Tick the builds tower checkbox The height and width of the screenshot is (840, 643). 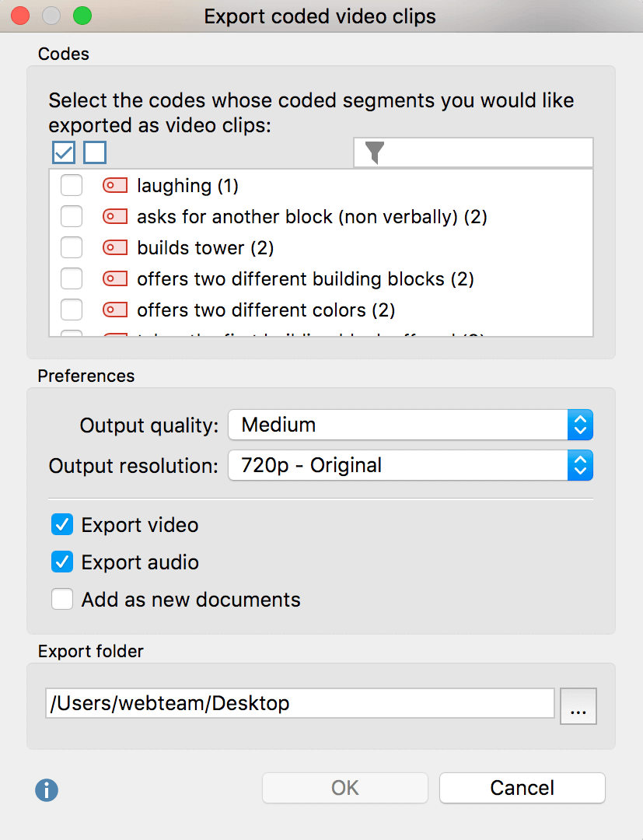coord(72,248)
